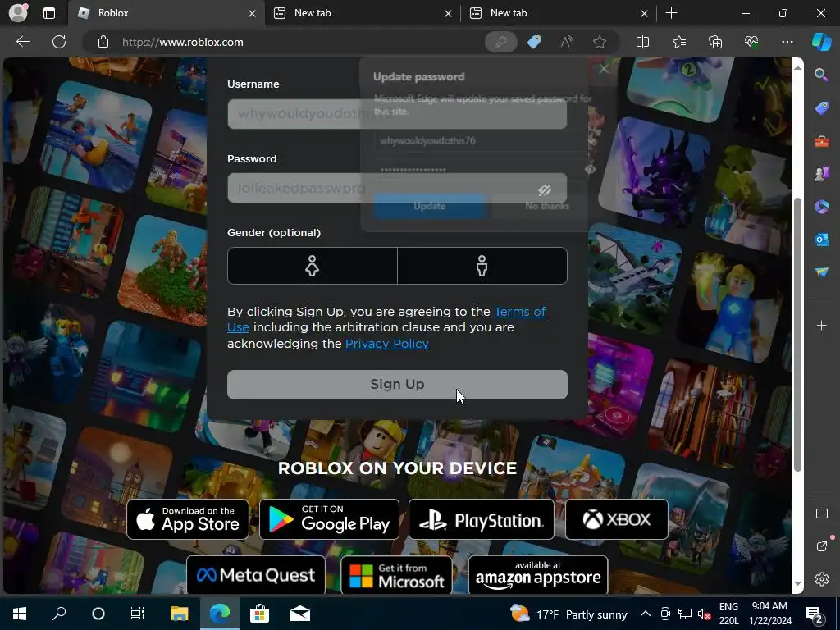Open Shopping in the sidebar
The width and height of the screenshot is (840, 630).
(x=821, y=108)
